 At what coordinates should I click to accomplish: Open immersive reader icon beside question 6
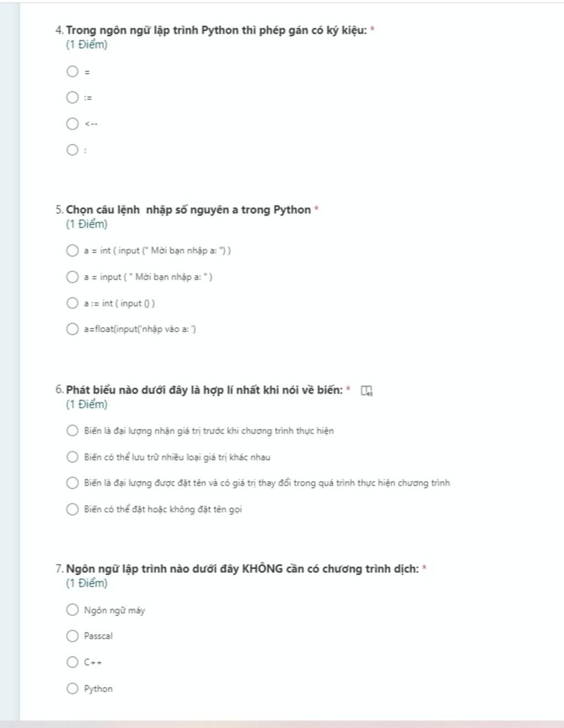pyautogui.click(x=366, y=391)
